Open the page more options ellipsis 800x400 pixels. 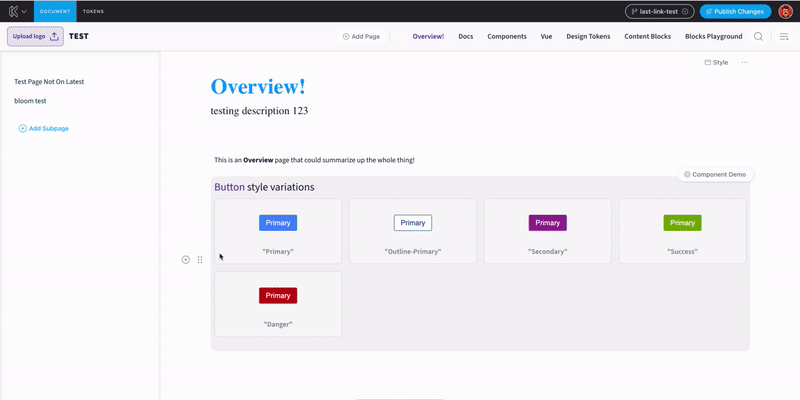(x=744, y=62)
